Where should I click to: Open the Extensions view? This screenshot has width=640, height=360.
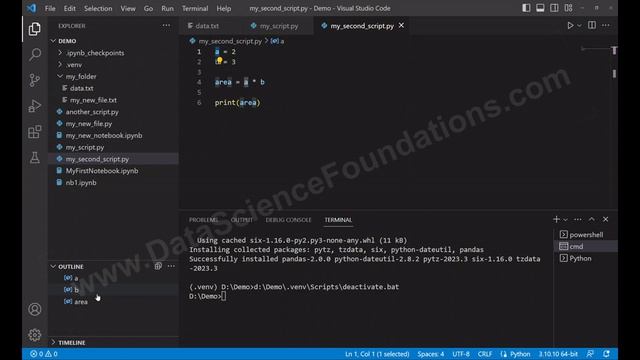click(x=35, y=131)
